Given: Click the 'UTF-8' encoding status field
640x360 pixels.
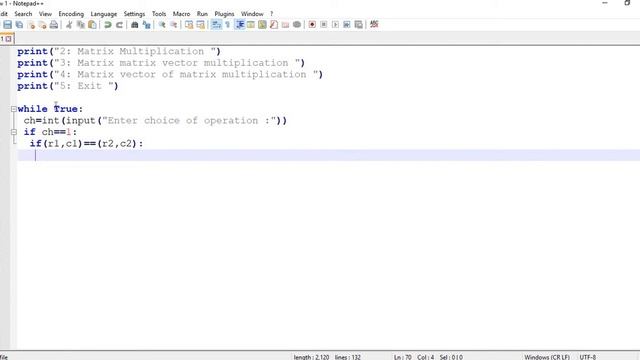Looking at the screenshot, I should tap(588, 357).
